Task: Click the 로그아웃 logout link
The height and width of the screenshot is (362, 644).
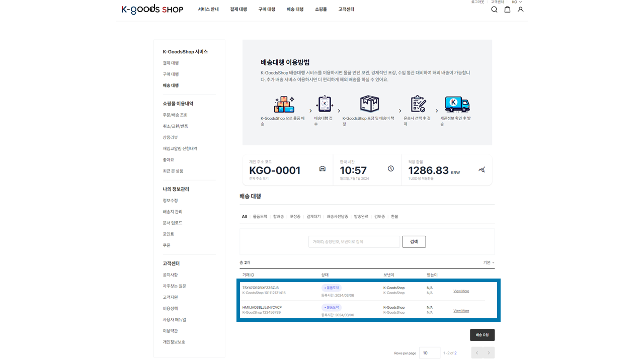Action: pos(477,2)
